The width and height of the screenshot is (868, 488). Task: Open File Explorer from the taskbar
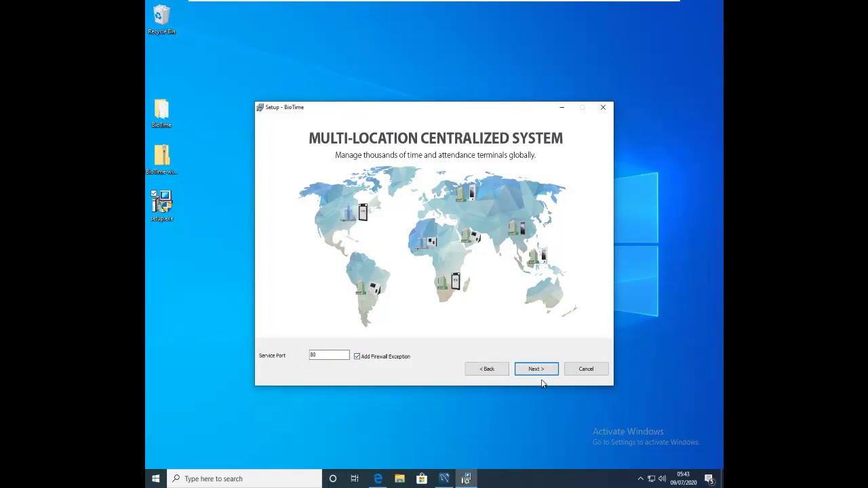pos(399,479)
